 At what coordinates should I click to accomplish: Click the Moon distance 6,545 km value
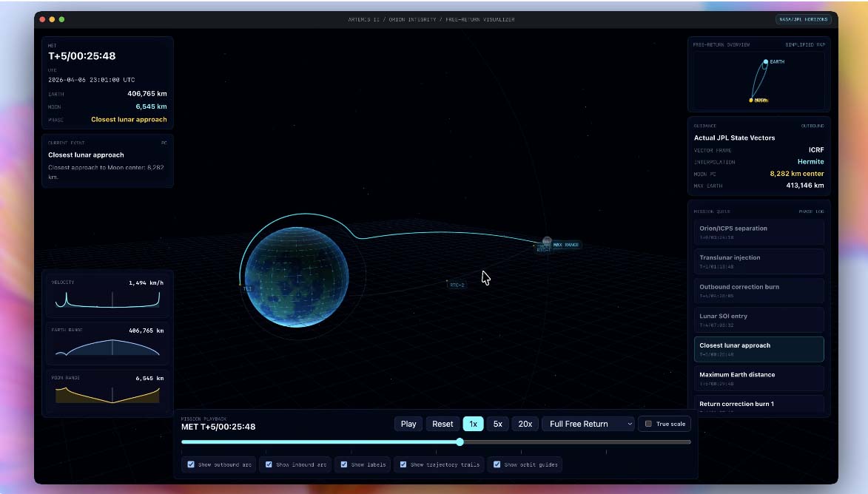tap(151, 106)
